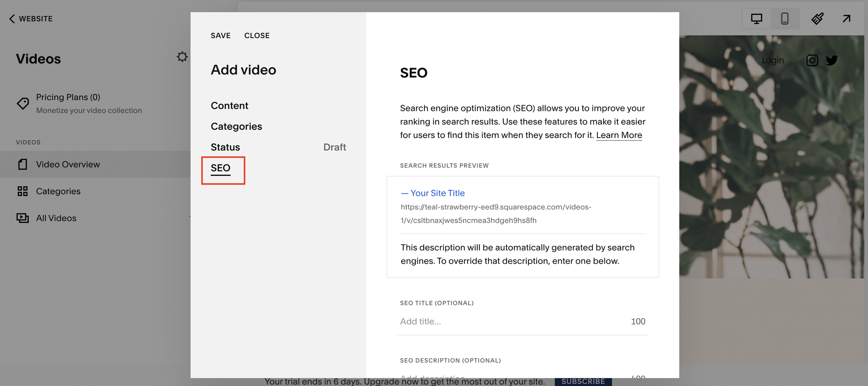Screen dimensions: 868x386
Task: Open Categories in the Videos sidebar
Action: point(58,191)
